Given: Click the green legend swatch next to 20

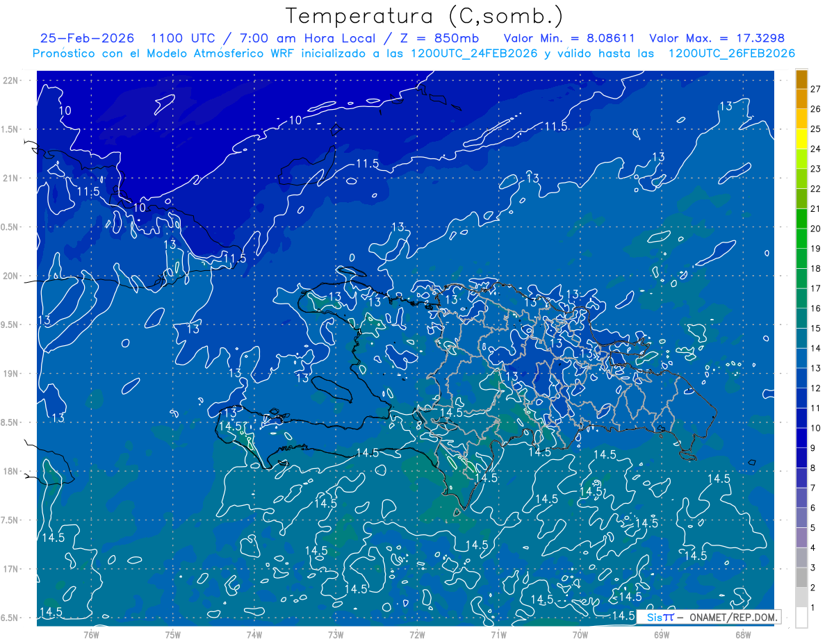Looking at the screenshot, I should pos(801,220).
